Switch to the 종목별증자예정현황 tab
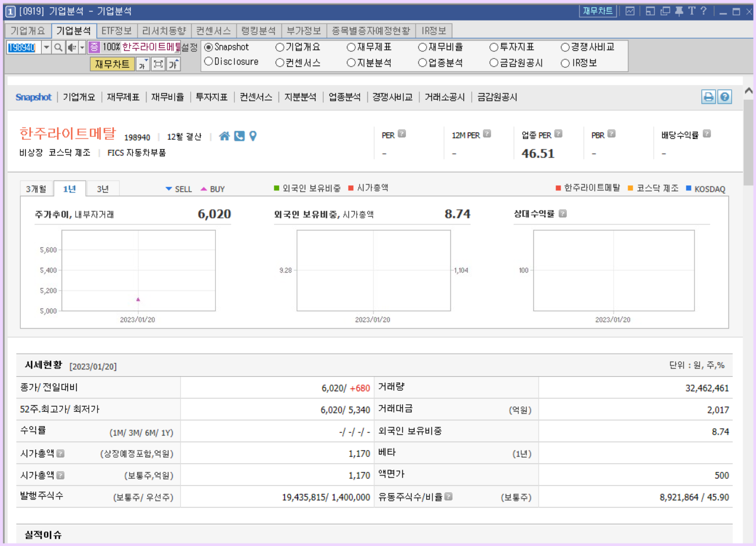Image resolution: width=756 pixels, height=546 pixels. (x=371, y=31)
